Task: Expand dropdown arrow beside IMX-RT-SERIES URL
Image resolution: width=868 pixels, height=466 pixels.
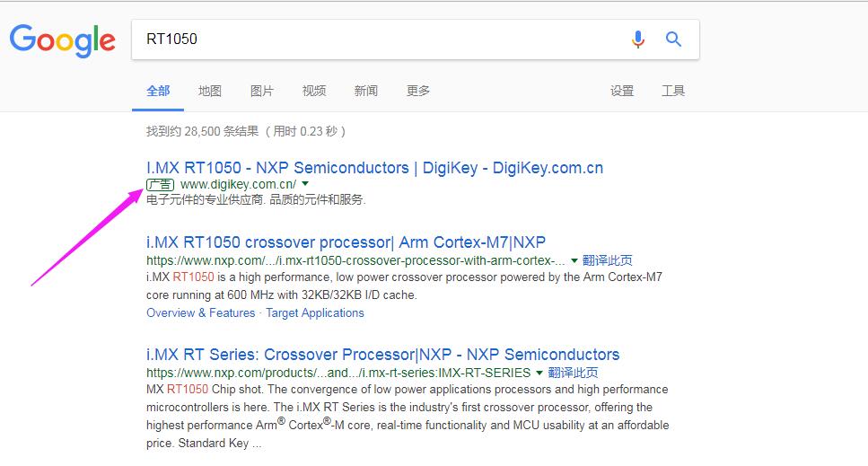Action: coord(539,373)
